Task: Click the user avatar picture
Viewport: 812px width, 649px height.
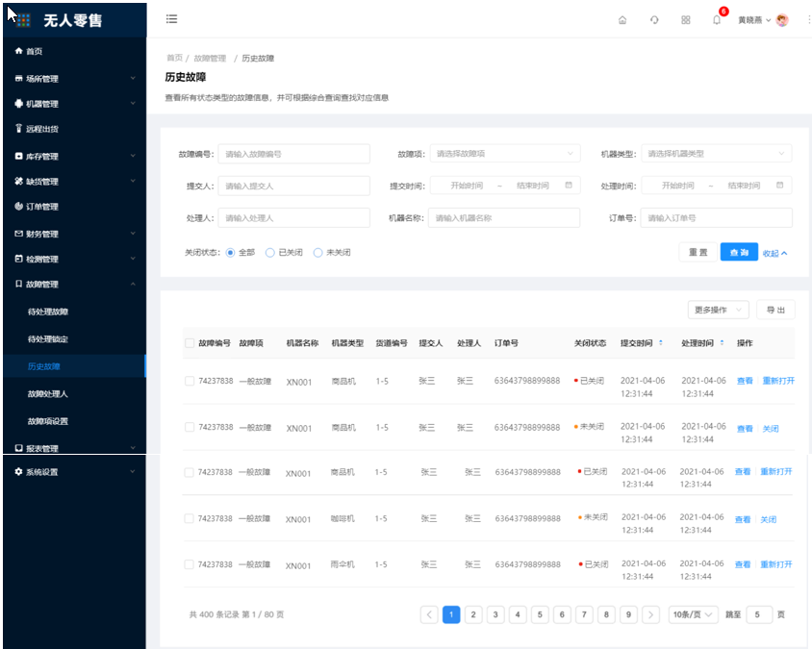Action: (x=782, y=20)
